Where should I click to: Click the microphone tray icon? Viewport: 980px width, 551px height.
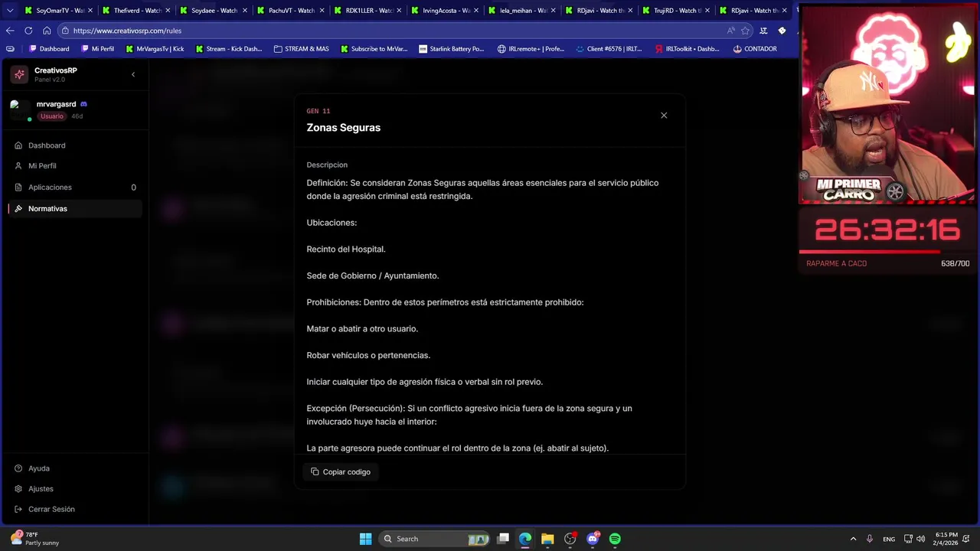(x=870, y=539)
